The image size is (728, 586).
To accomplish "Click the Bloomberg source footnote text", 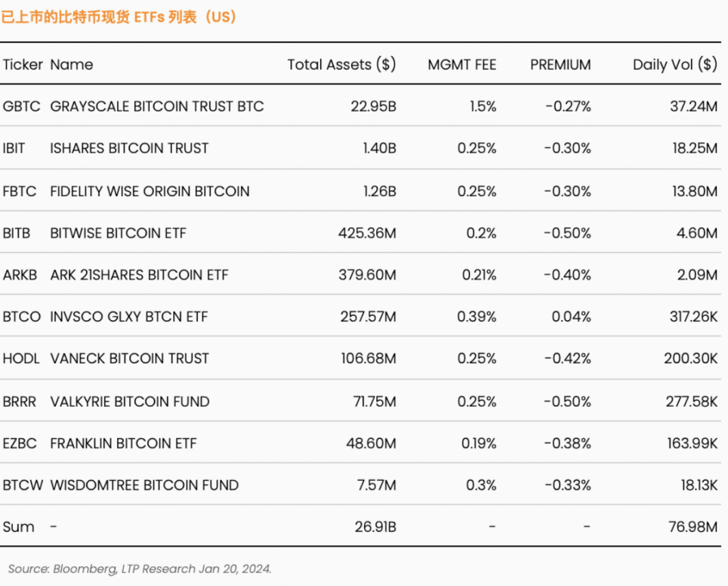I will tap(140, 569).
